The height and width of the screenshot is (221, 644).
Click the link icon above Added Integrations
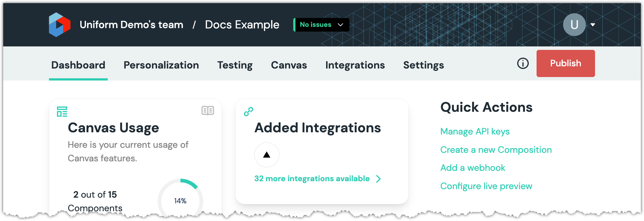[248, 111]
